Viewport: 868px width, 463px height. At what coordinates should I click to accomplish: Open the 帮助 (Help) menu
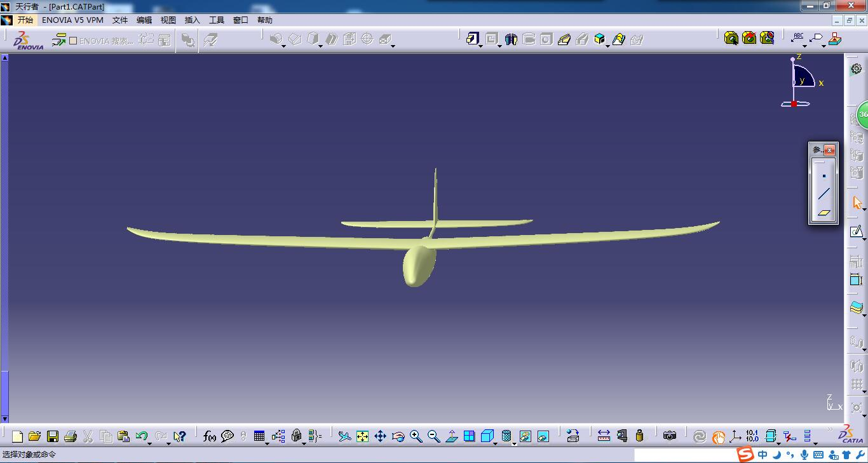pyautogui.click(x=265, y=20)
